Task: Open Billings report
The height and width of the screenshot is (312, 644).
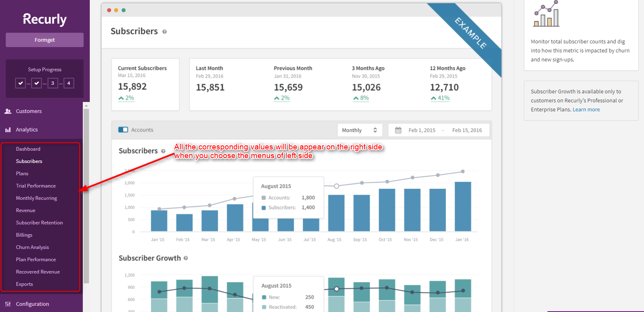Action: (x=24, y=235)
